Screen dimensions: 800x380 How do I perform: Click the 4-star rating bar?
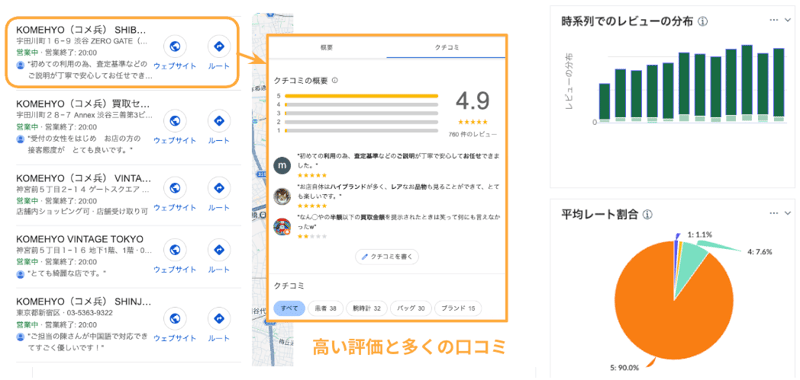tap(361, 104)
